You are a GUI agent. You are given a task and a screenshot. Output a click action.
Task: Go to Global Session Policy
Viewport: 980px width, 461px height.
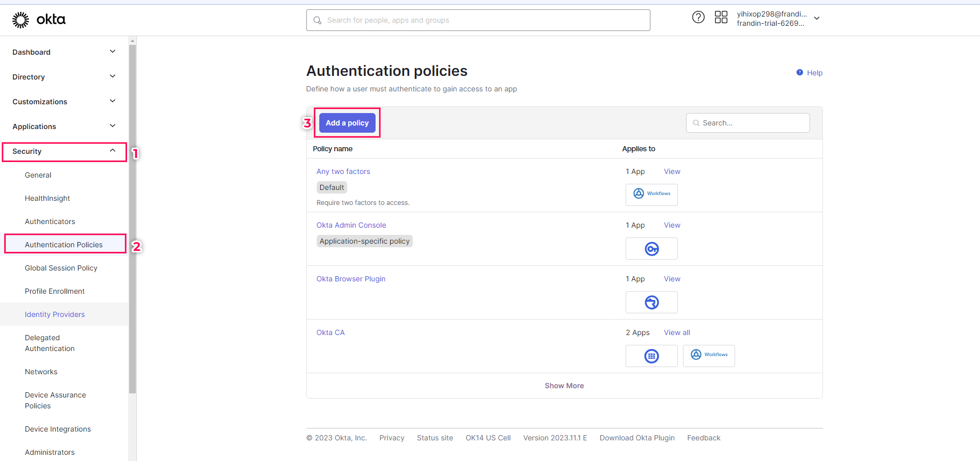coord(61,268)
